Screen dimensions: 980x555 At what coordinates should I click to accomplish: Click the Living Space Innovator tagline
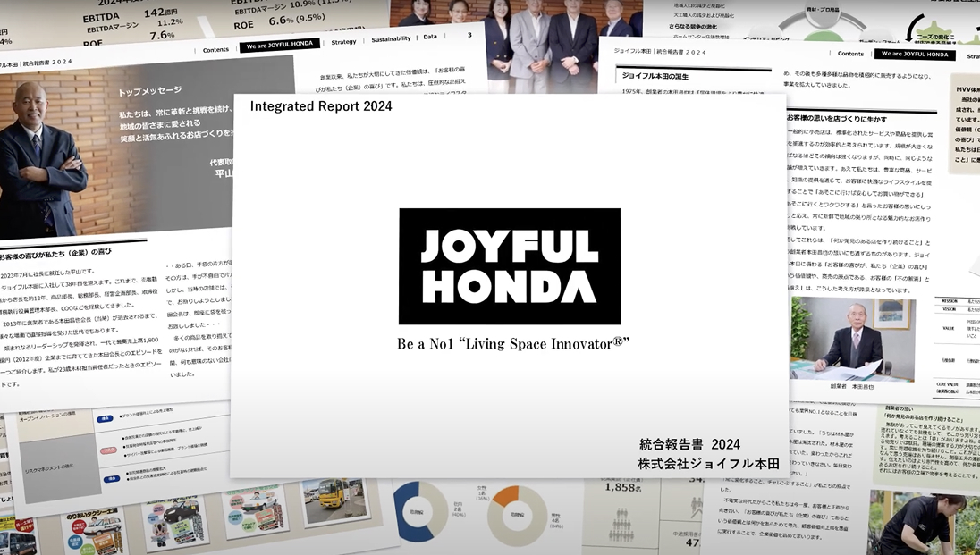click(513, 344)
